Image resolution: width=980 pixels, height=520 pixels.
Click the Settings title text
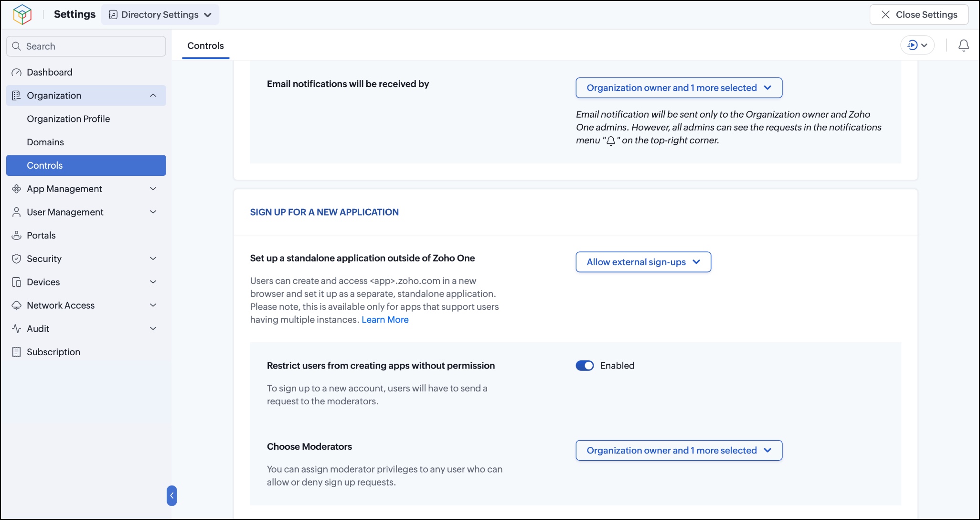(x=75, y=14)
